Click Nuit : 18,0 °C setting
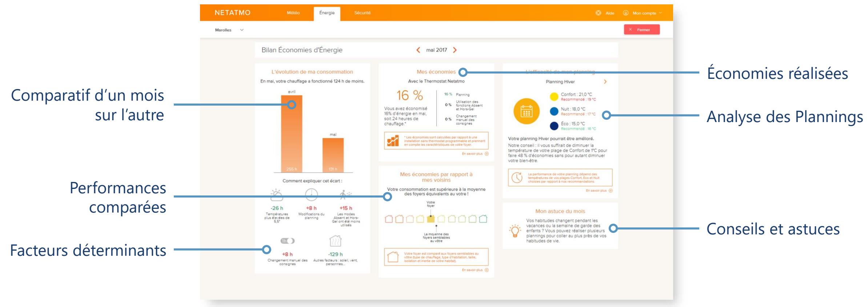The height and width of the screenshot is (307, 868). [573, 109]
